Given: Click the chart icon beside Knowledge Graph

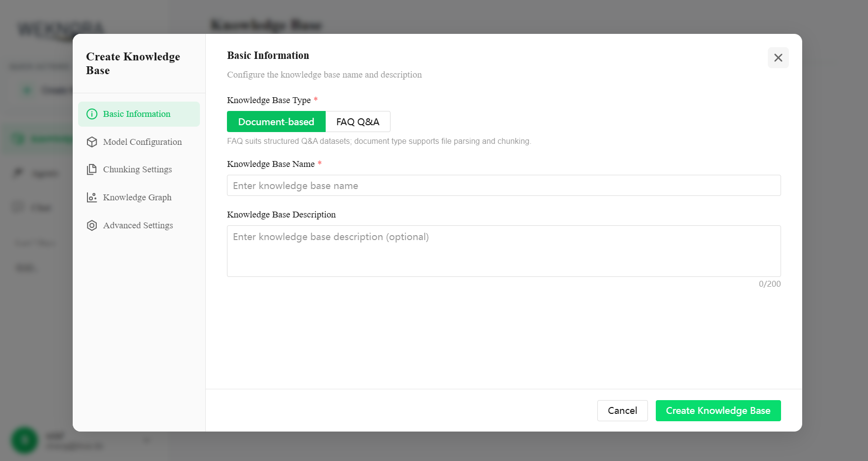Looking at the screenshot, I should [92, 197].
